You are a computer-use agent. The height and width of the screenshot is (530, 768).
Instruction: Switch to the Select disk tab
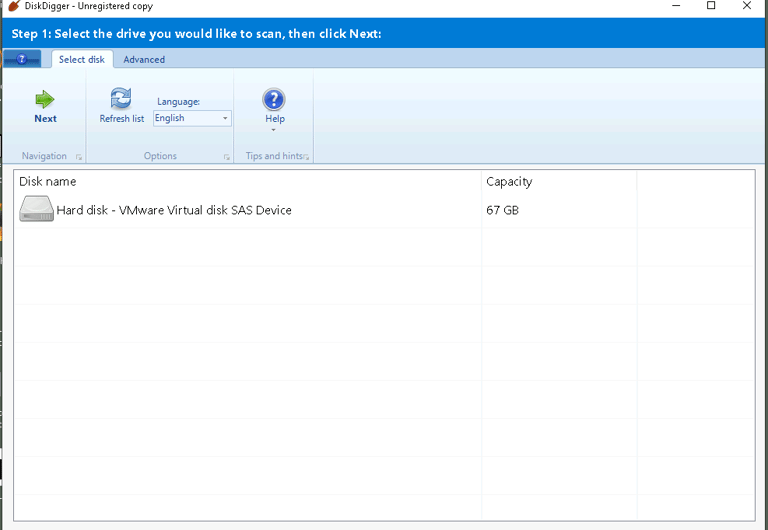pyautogui.click(x=82, y=59)
